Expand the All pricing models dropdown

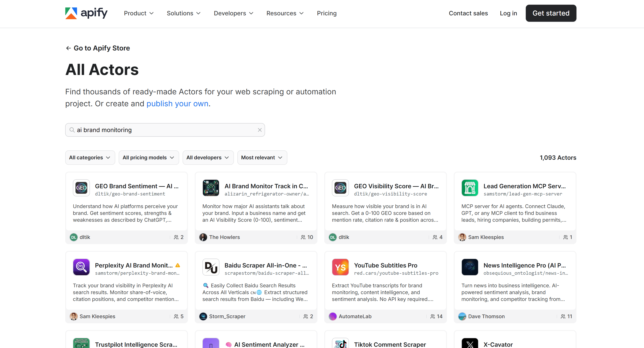149,158
